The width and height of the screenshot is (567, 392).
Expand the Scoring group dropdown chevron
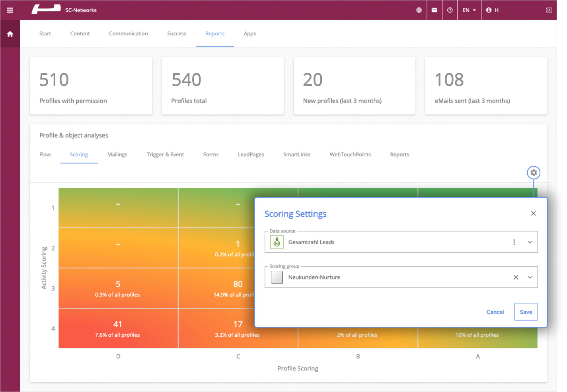[530, 278]
